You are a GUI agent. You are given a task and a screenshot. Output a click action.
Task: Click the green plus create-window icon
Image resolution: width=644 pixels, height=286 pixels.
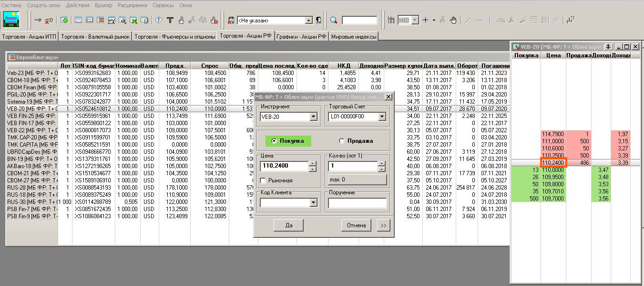(x=64, y=20)
